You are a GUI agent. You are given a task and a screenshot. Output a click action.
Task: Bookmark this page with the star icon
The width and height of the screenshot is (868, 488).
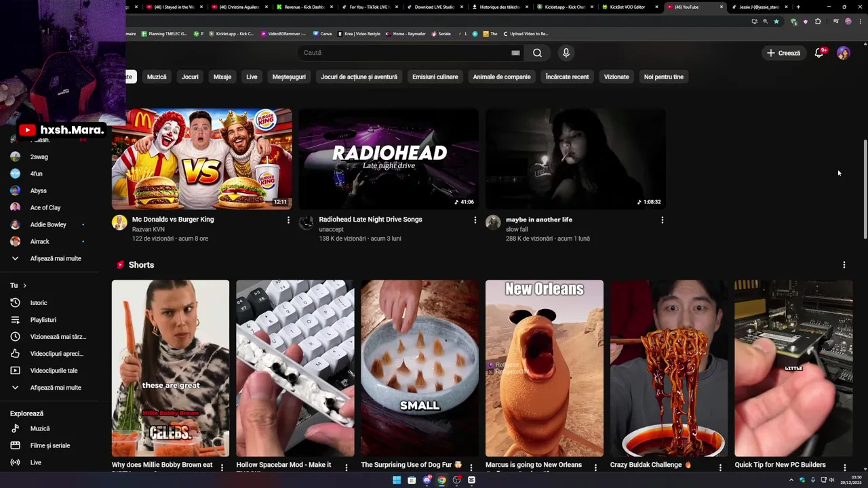point(776,21)
